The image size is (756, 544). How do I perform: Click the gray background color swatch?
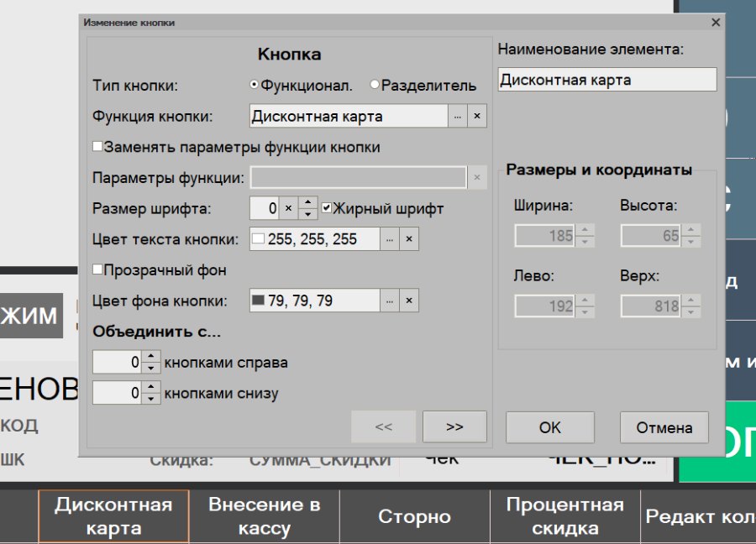click(x=259, y=301)
